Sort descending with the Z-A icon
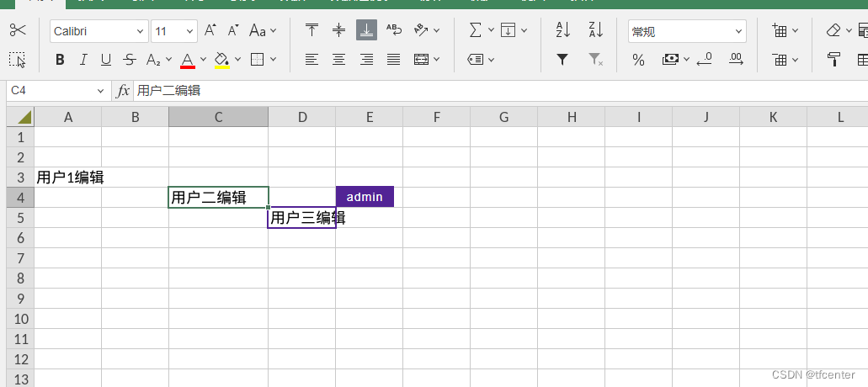Image resolution: width=868 pixels, height=387 pixels. tap(595, 30)
